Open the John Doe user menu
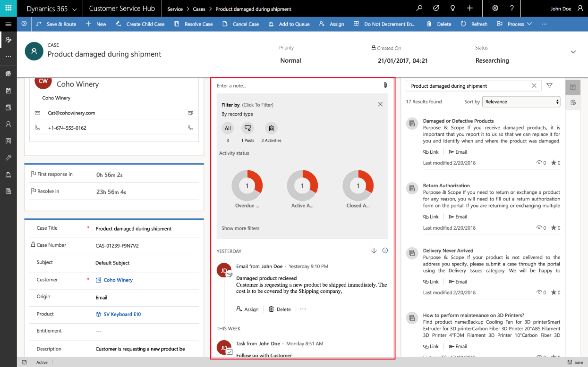Image resolution: width=588 pixels, height=367 pixels. 567,8
